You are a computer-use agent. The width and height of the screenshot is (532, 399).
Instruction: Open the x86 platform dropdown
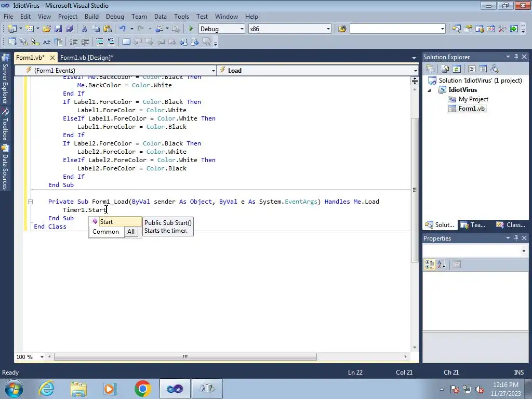pos(328,29)
